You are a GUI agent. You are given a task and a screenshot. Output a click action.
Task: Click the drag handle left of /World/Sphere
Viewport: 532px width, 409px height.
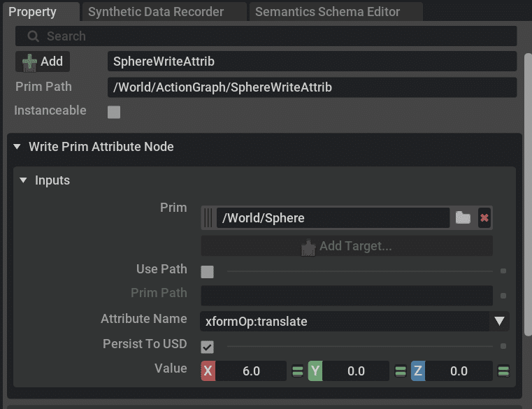(x=208, y=217)
